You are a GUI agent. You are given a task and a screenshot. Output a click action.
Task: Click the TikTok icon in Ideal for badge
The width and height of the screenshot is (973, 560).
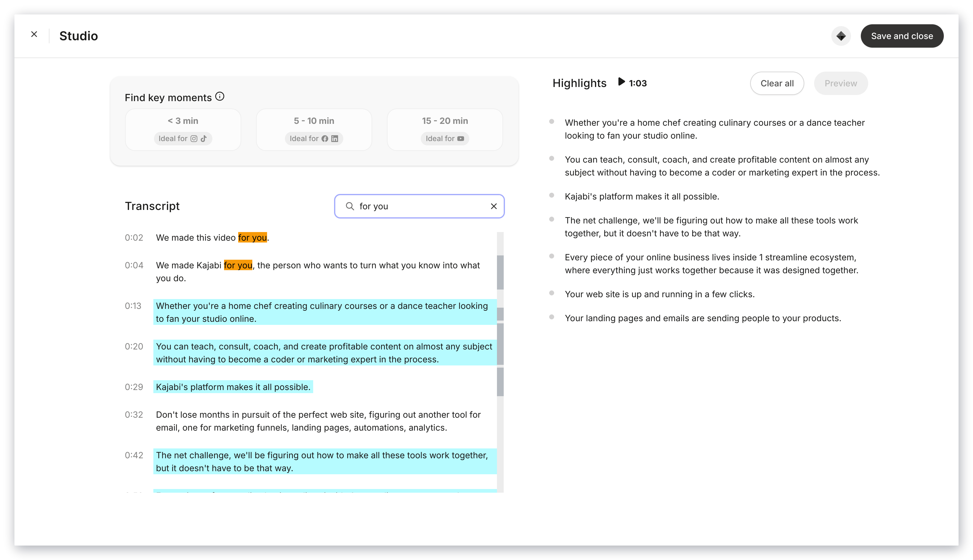[204, 139]
